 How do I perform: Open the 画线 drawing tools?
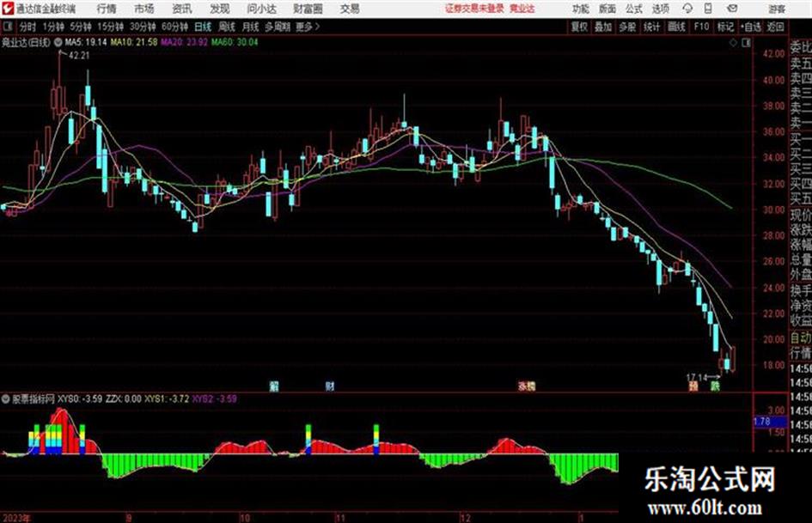tap(676, 27)
